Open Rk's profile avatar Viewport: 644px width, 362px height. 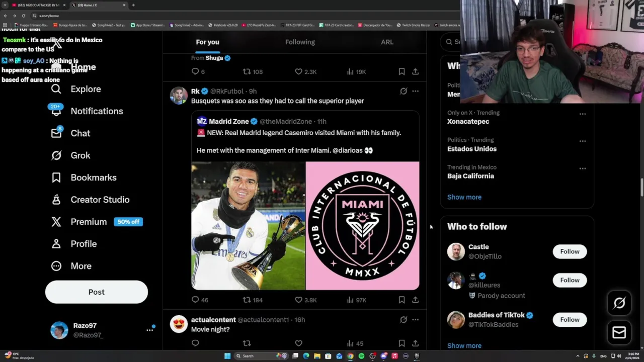179,96
